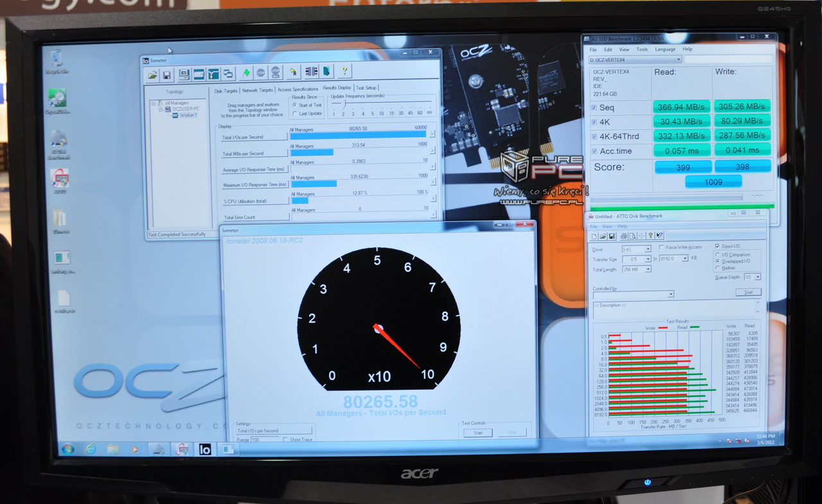Image resolution: width=822 pixels, height=504 pixels.
Task: Uncheck Direct I/O checkbox in ATTO
Action: tap(717, 246)
